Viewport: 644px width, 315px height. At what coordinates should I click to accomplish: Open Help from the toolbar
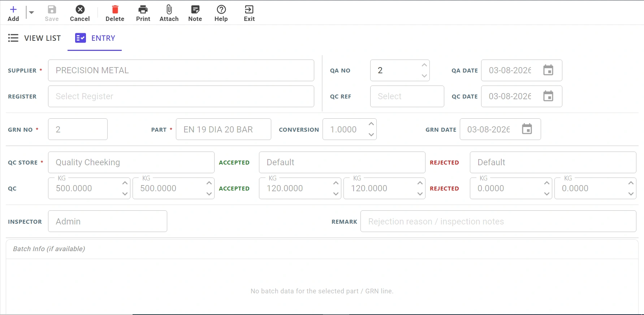point(221,13)
